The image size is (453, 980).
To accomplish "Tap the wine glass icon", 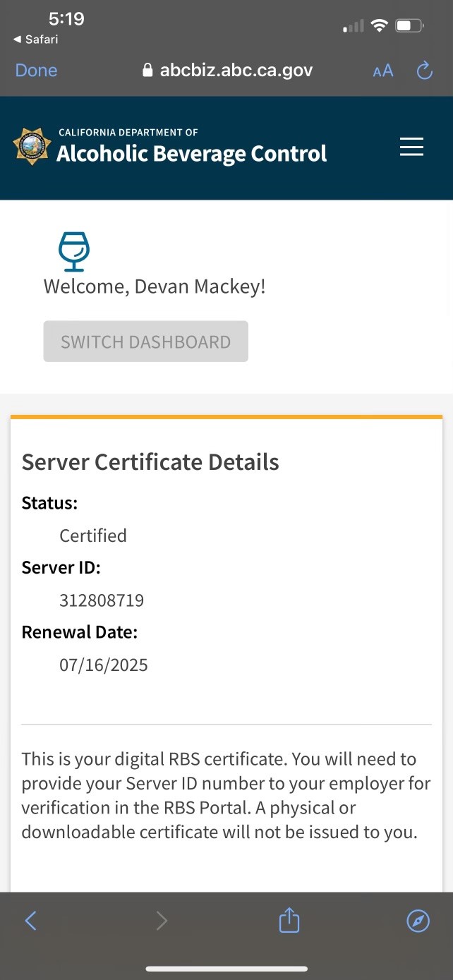I will click(73, 251).
